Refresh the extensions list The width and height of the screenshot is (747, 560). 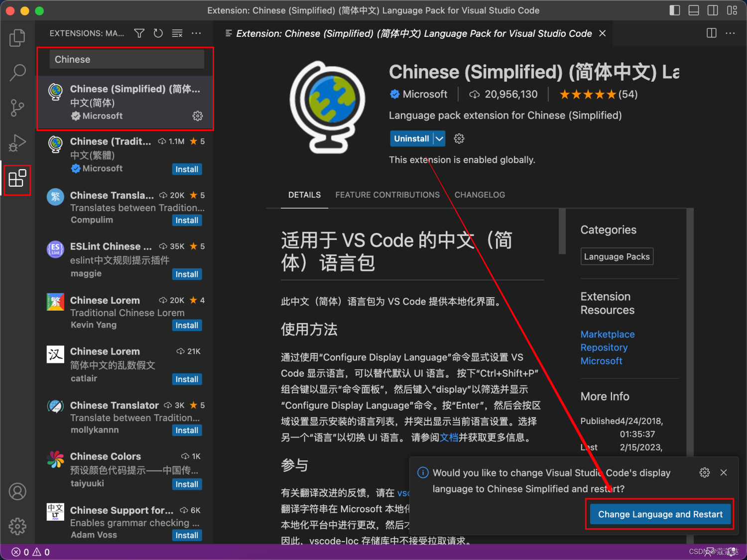pyautogui.click(x=158, y=33)
